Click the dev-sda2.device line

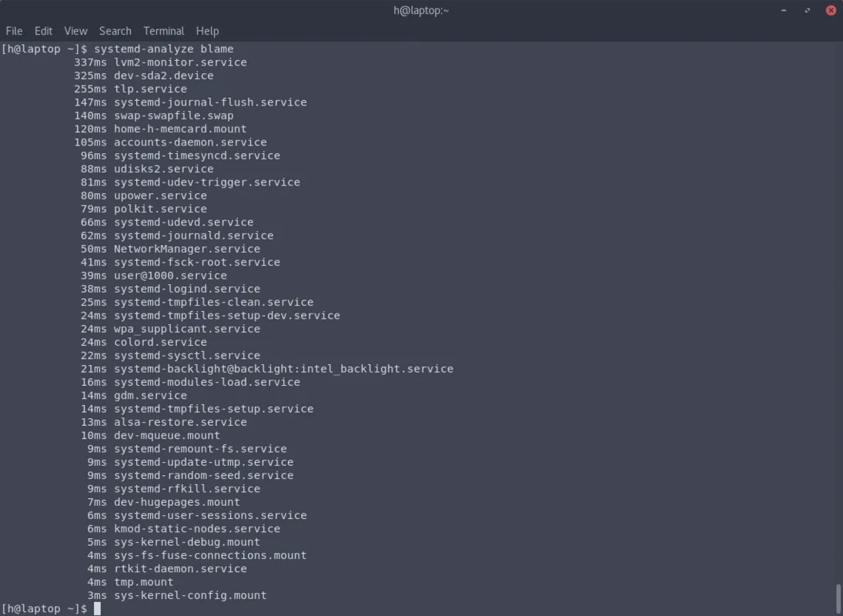143,75
